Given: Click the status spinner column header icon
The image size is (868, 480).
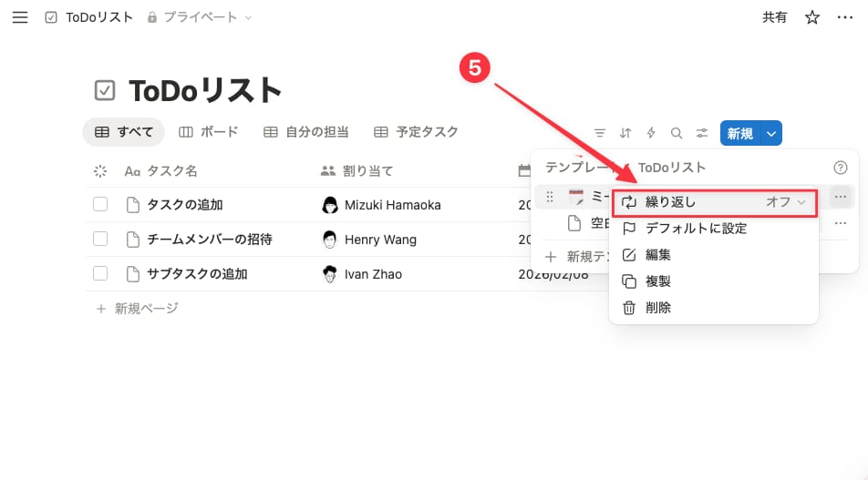Looking at the screenshot, I should (x=100, y=171).
